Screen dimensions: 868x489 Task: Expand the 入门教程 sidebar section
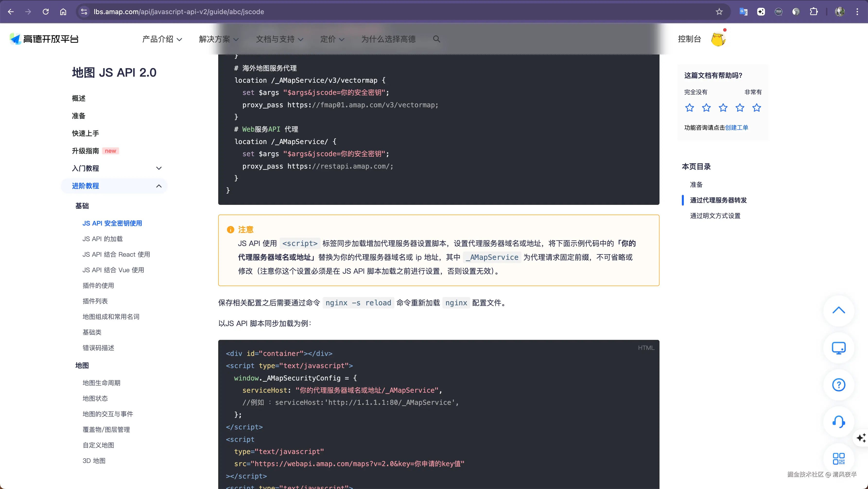(159, 168)
